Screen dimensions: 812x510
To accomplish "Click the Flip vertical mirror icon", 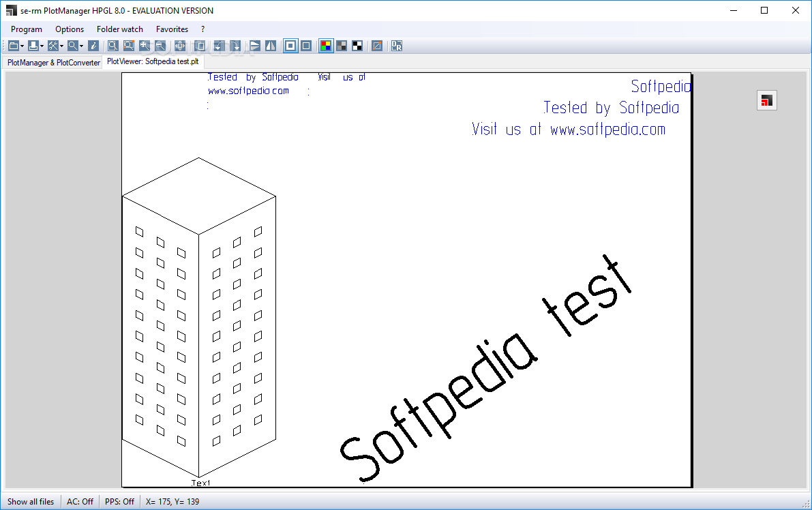I will tap(255, 46).
